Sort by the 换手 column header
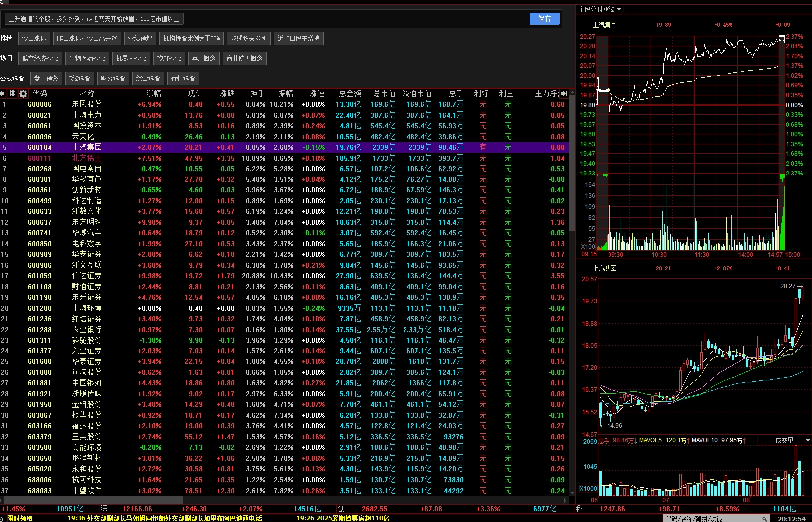The height and width of the screenshot is (522, 812). (258, 93)
